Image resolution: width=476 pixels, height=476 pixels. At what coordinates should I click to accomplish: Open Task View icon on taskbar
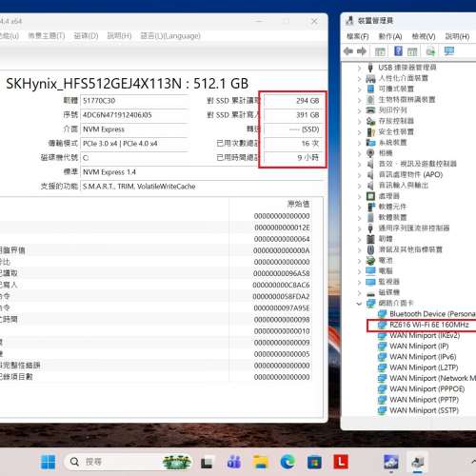point(207,462)
